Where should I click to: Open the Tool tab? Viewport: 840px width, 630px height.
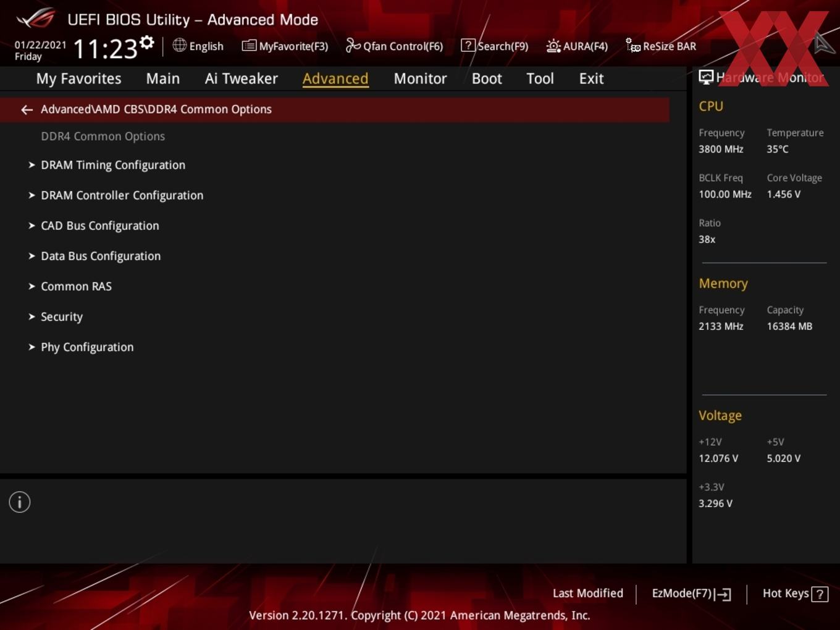[540, 79]
